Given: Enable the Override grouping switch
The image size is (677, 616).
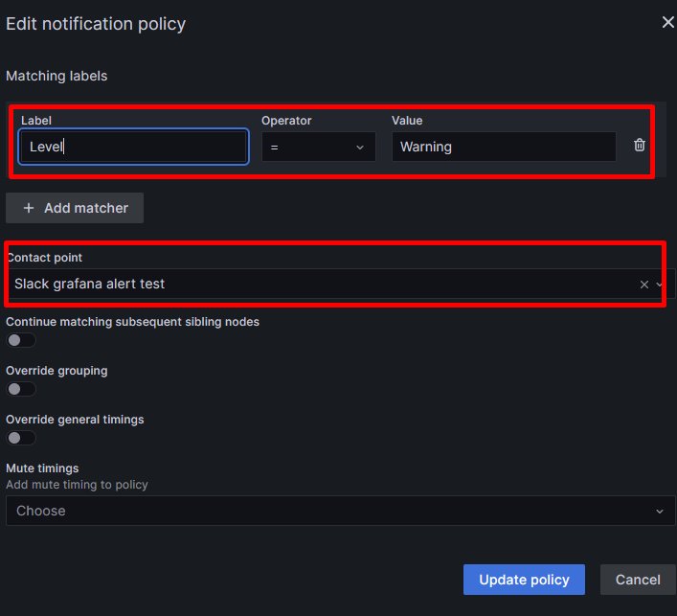Looking at the screenshot, I should click(x=21, y=389).
